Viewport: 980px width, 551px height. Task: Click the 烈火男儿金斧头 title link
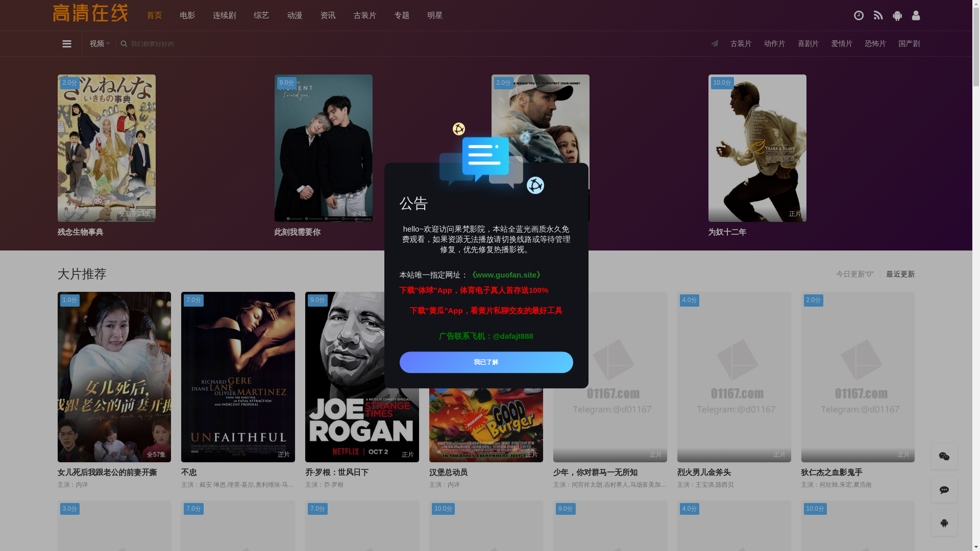704,472
